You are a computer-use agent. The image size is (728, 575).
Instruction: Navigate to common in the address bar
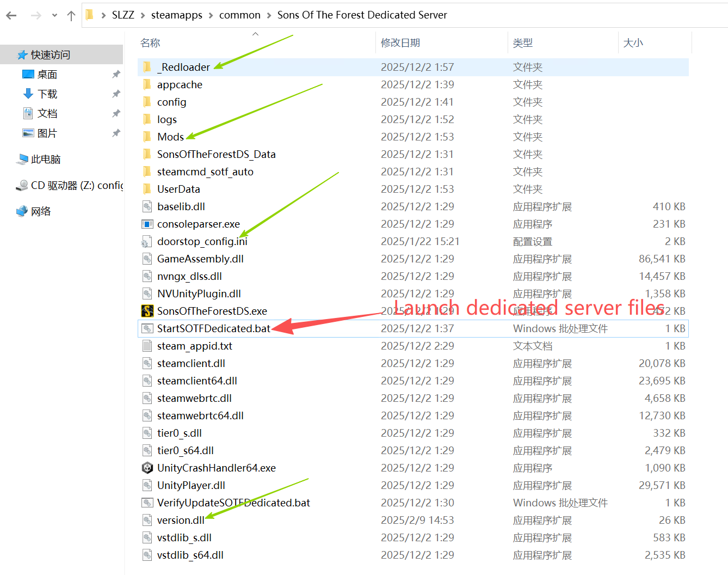240,15
